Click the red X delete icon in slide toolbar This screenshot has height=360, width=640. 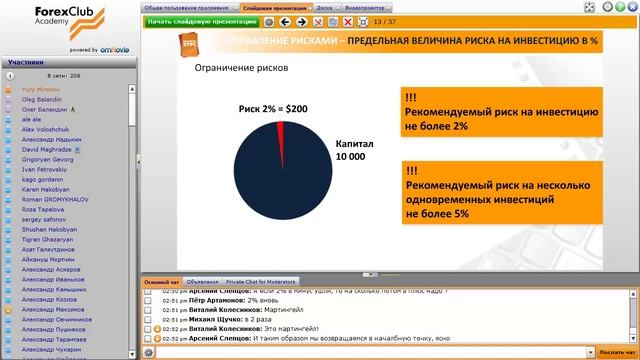[x=348, y=22]
